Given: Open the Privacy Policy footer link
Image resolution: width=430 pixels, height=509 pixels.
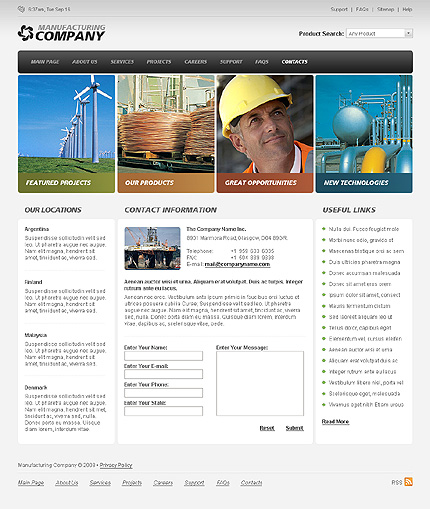Looking at the screenshot, I should tap(116, 465).
